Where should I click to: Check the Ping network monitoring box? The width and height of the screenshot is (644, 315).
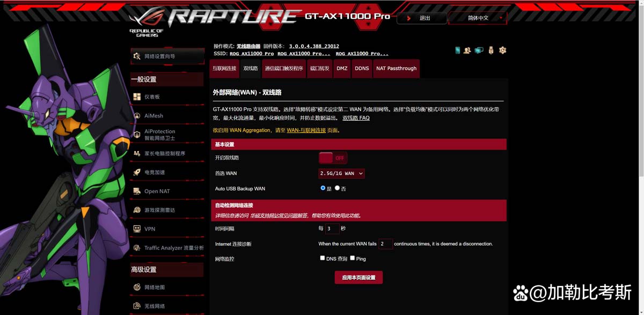353,258
